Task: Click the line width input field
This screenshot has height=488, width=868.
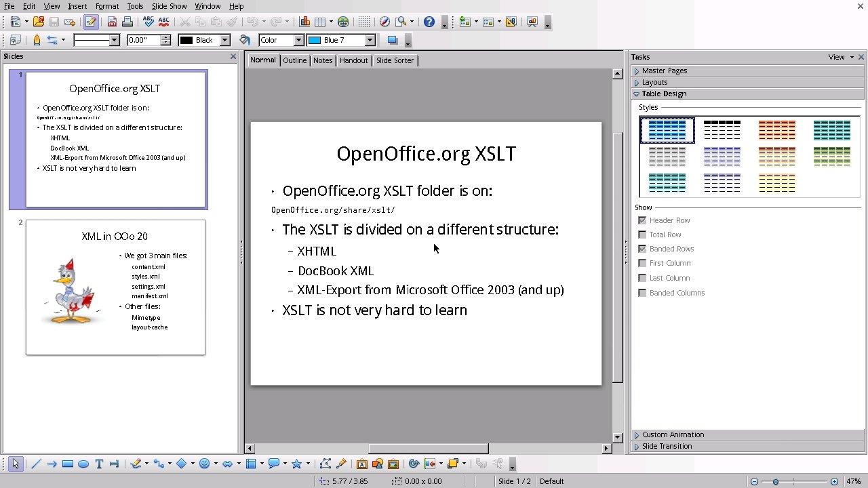Action: coord(143,40)
